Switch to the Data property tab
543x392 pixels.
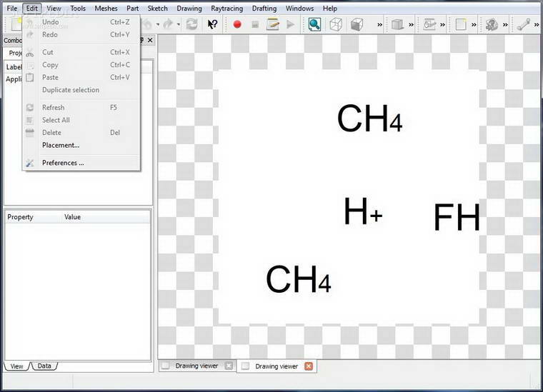coord(44,366)
